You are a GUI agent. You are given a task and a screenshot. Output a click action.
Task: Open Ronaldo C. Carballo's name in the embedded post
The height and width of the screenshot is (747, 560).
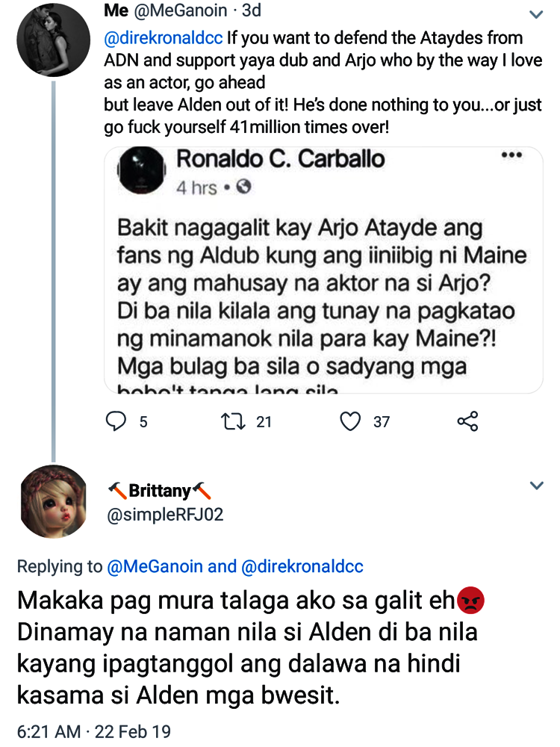(x=280, y=159)
